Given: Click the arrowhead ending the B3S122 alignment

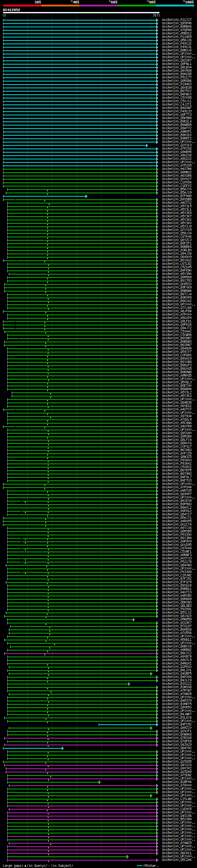Looking at the screenshot, I should (129, 684).
